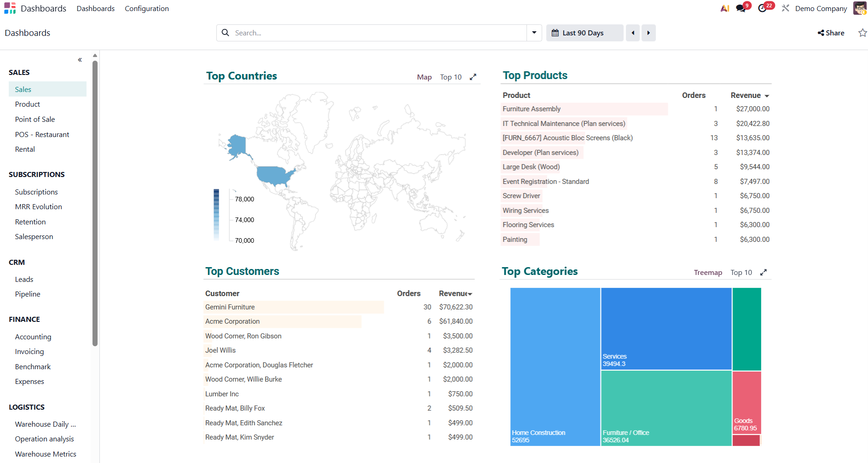Screen dimensions: 868x463
Task: Open the activities clock icon
Action: point(763,8)
